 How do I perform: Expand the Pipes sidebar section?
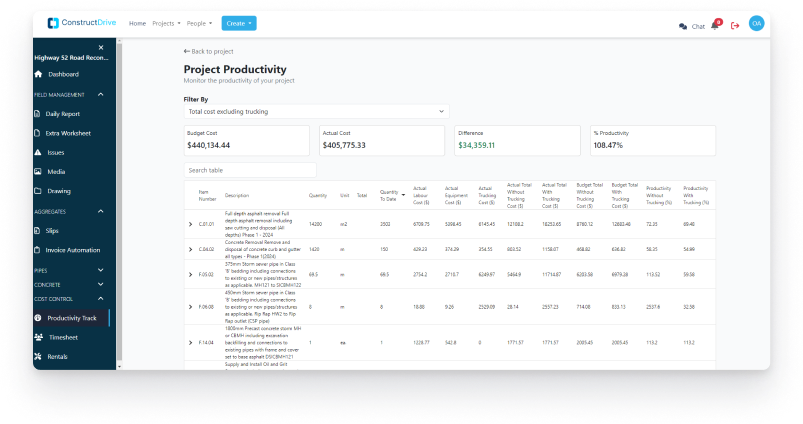tap(101, 270)
